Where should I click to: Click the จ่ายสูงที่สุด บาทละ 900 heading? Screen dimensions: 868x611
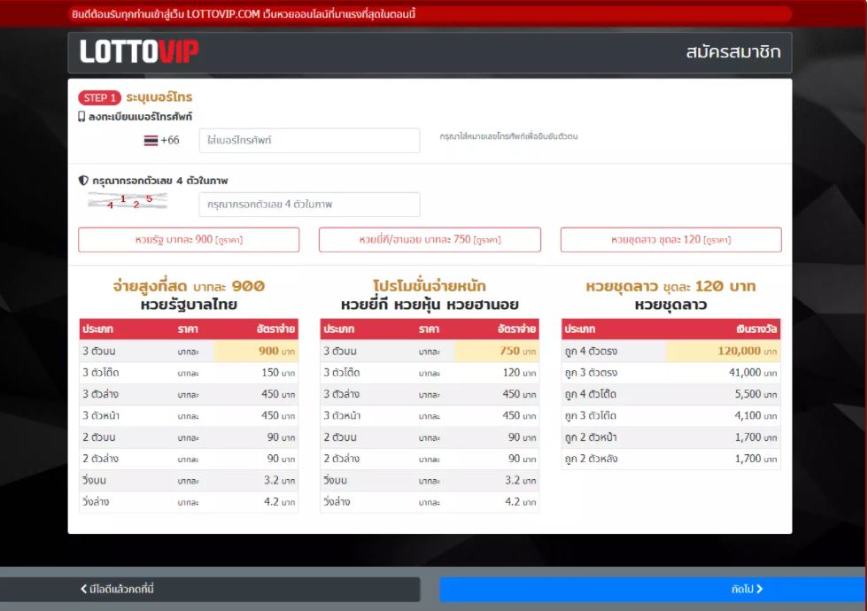[189, 286]
